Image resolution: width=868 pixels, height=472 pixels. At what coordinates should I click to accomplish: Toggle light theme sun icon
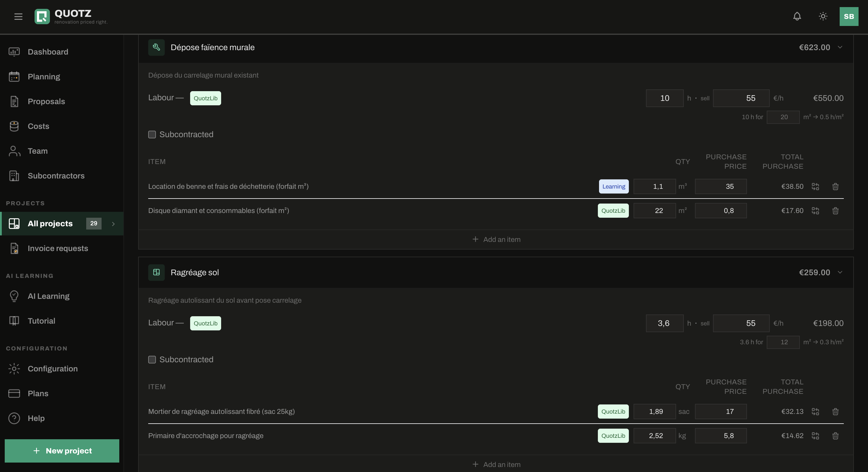coord(823,17)
